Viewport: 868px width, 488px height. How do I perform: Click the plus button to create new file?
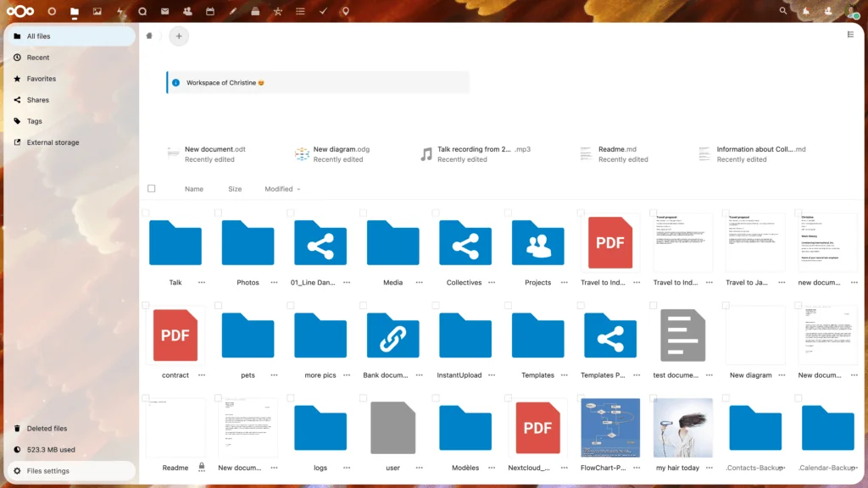(x=179, y=36)
